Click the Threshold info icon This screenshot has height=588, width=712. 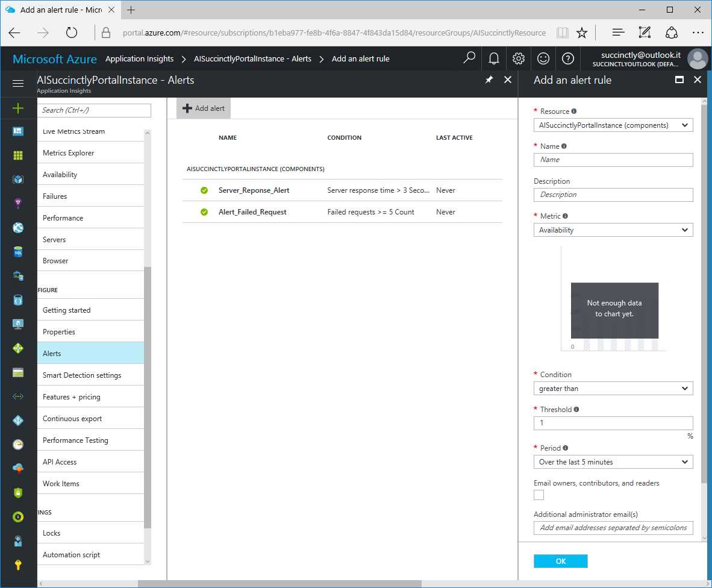click(x=576, y=409)
